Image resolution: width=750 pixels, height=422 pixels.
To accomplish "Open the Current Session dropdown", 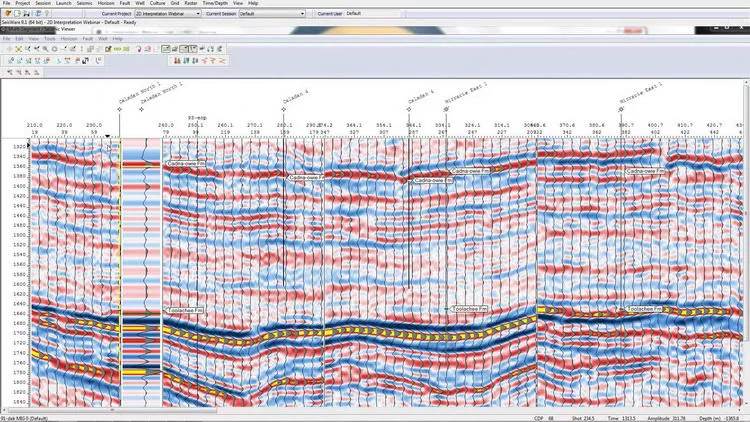I will point(272,14).
